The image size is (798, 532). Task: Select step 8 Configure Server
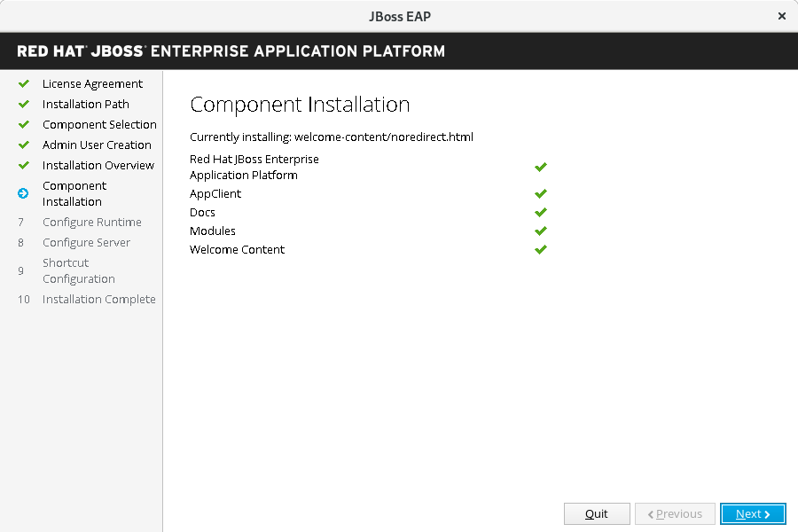click(x=86, y=243)
